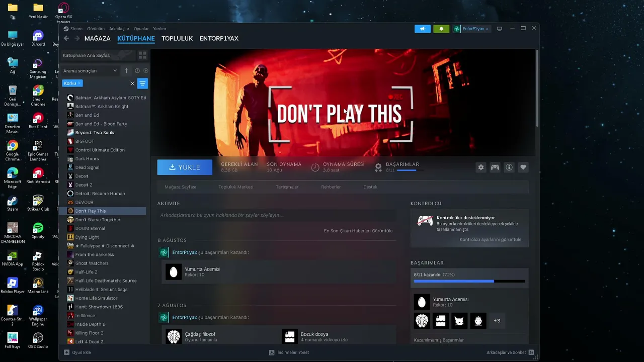Open the Discord desktop shortcut
644x362 pixels.
click(38, 38)
